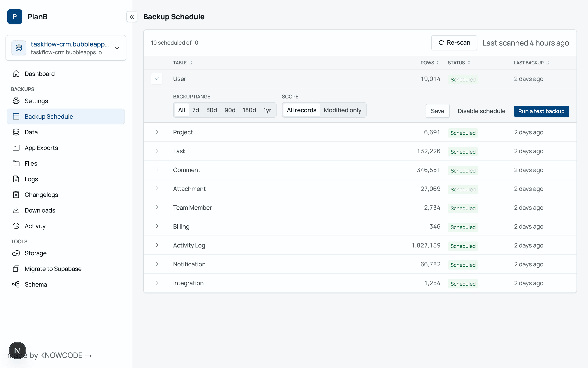Click the 10 scheduled of 10 text

point(175,43)
